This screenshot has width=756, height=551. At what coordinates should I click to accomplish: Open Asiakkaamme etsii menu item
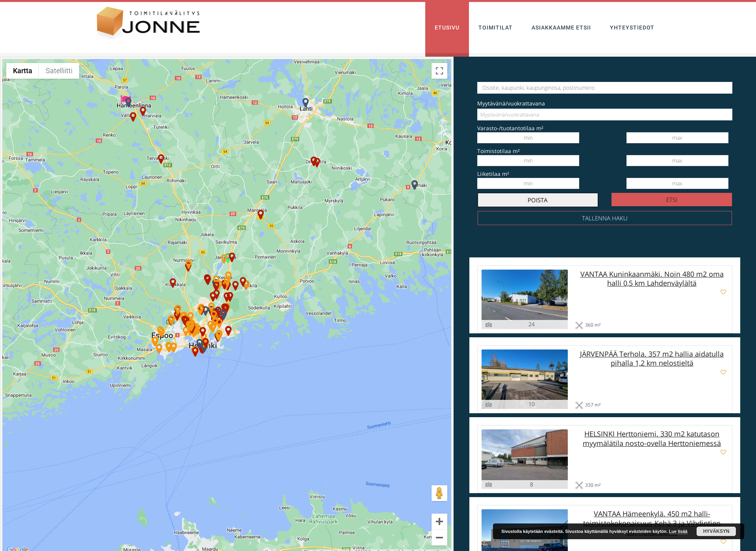pos(561,28)
